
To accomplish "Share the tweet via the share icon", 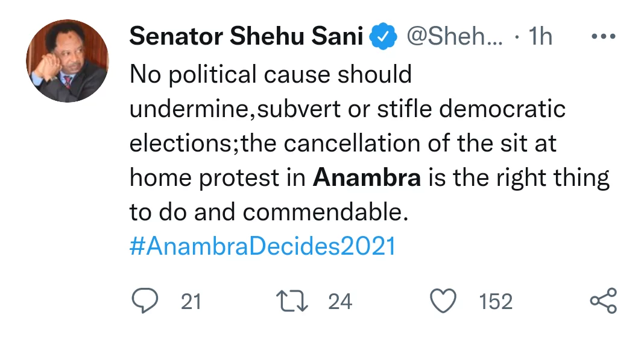I will point(602,300).
